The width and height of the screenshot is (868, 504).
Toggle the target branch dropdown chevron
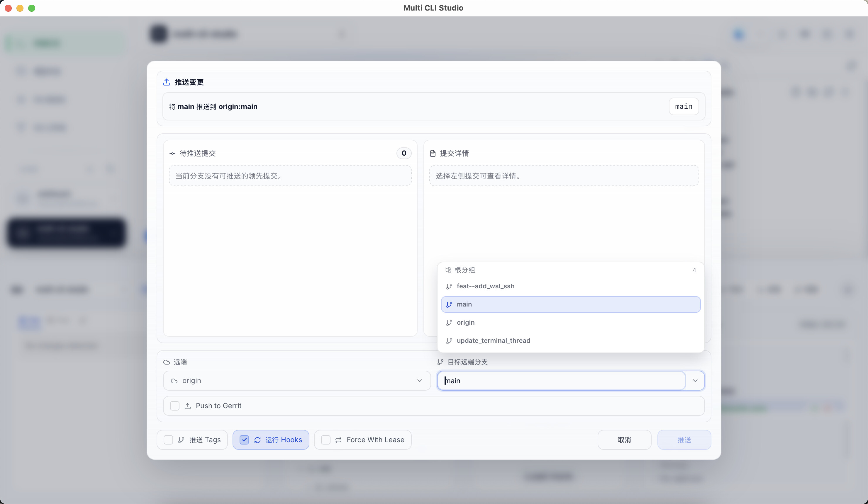coord(695,381)
